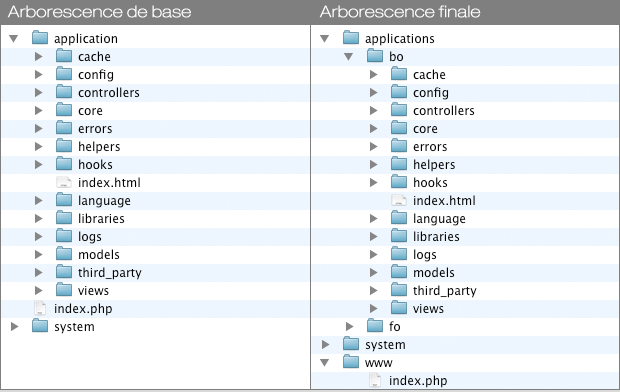Image resolution: width=620 pixels, height=392 pixels.
Task: Select 'language' label under bo
Action: [x=439, y=219]
